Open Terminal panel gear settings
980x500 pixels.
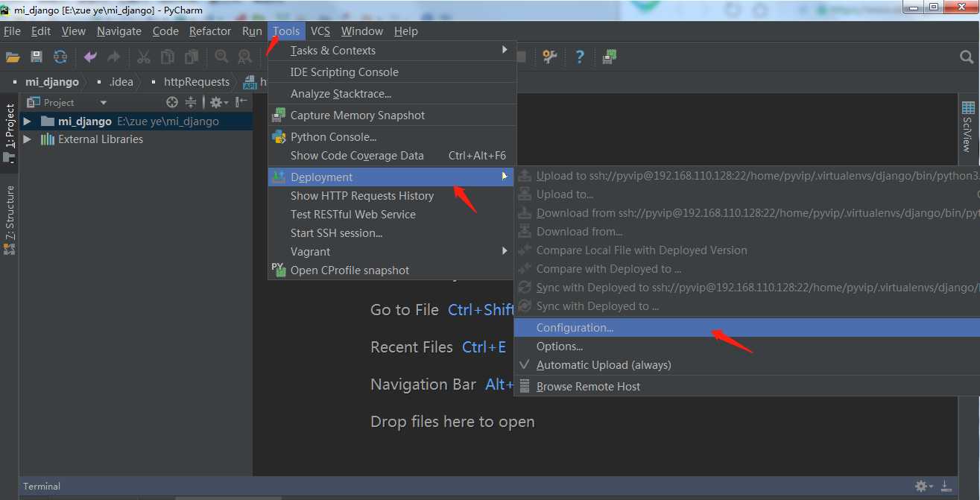coord(924,486)
